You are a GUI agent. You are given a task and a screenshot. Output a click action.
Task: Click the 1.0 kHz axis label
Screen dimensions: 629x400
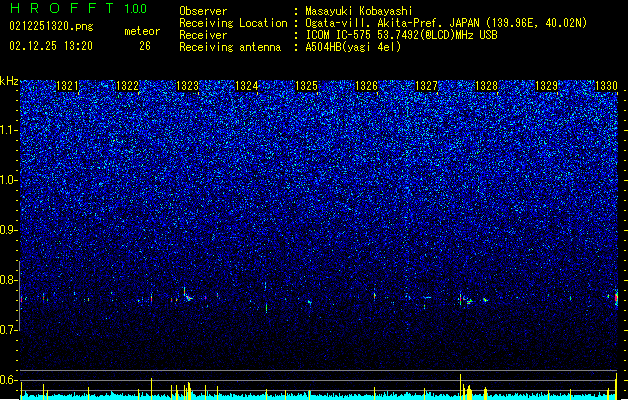(8, 180)
